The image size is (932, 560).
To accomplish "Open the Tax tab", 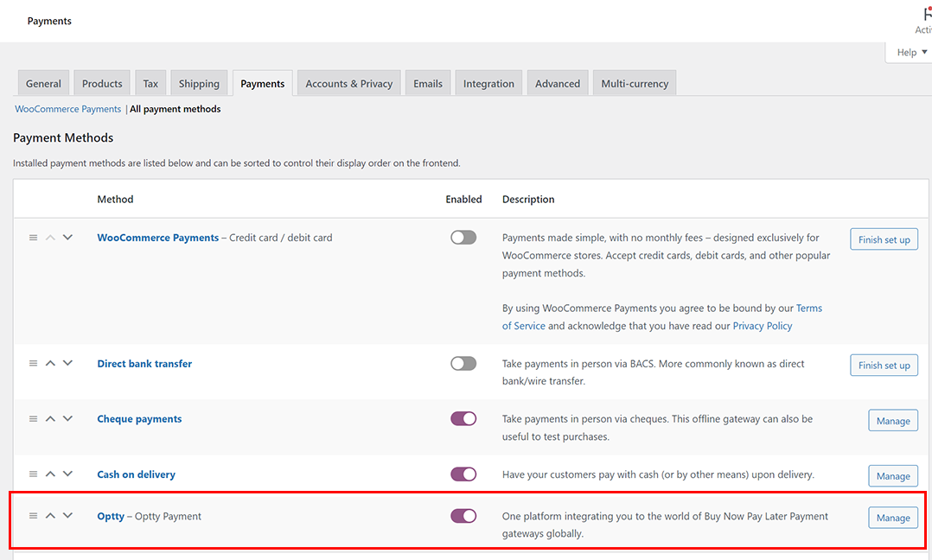I will click(x=150, y=84).
